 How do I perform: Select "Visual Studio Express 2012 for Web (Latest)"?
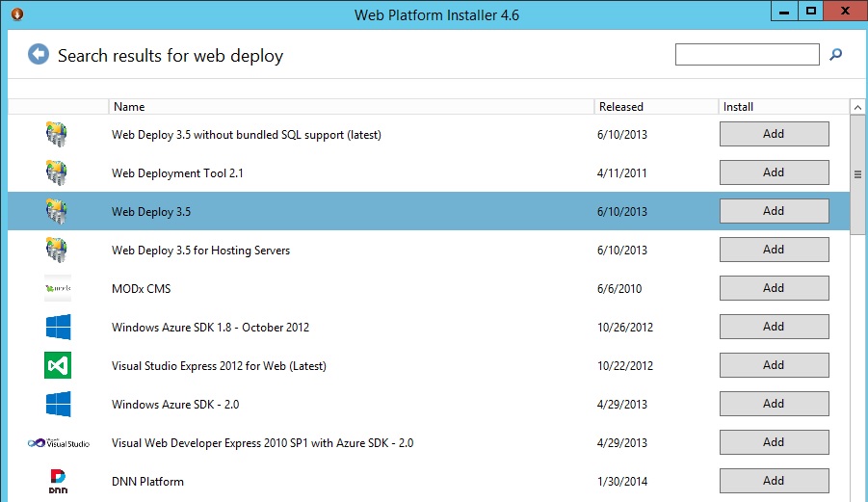219,366
